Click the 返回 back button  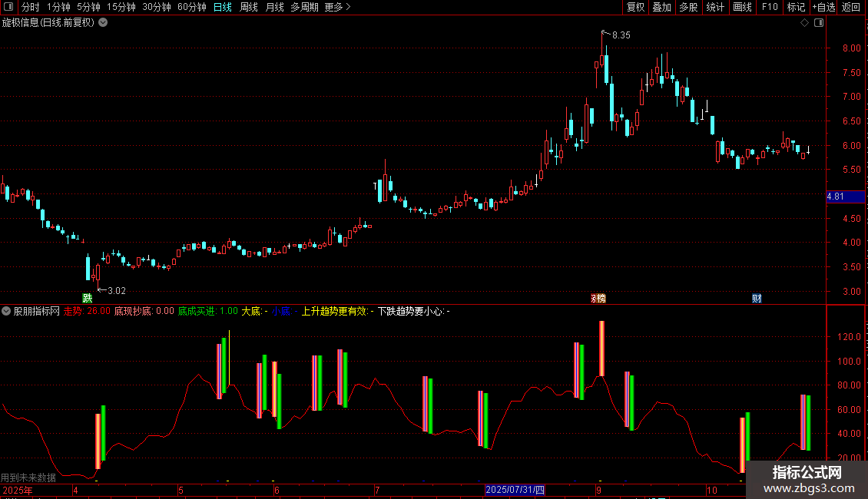(x=851, y=7)
